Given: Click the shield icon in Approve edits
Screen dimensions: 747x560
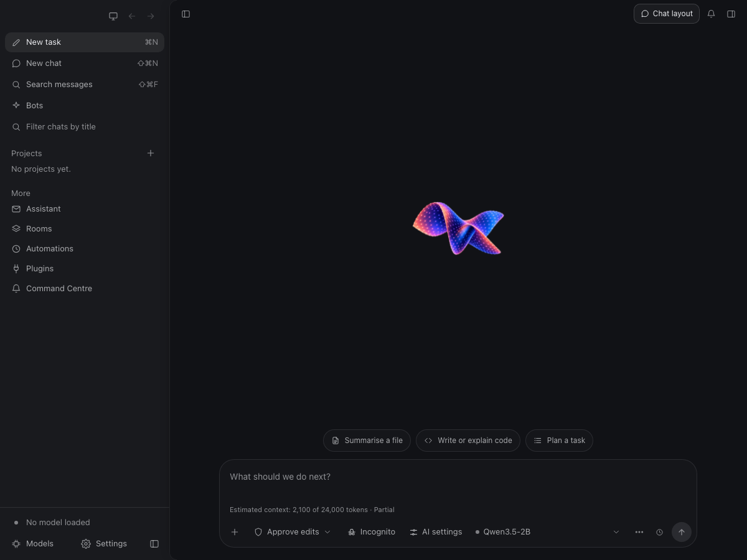Looking at the screenshot, I should (258, 532).
